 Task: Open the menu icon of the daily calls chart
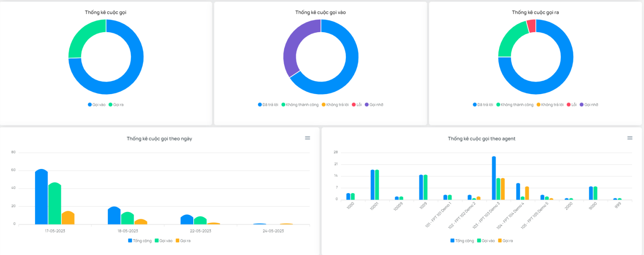point(308,138)
